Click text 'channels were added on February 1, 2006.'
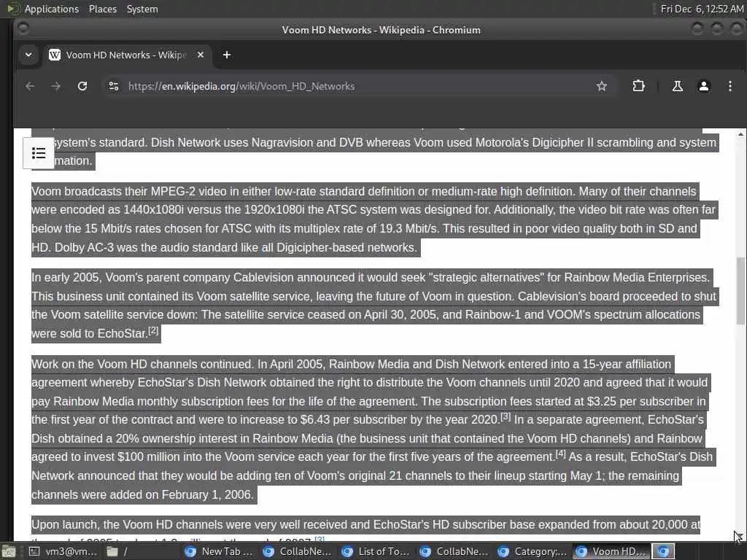Viewport: 747px width, 560px height. 143,495
